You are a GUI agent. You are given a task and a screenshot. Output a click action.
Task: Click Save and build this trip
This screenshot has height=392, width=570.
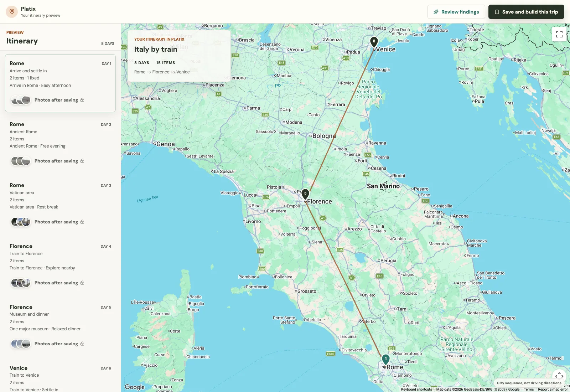tap(526, 12)
